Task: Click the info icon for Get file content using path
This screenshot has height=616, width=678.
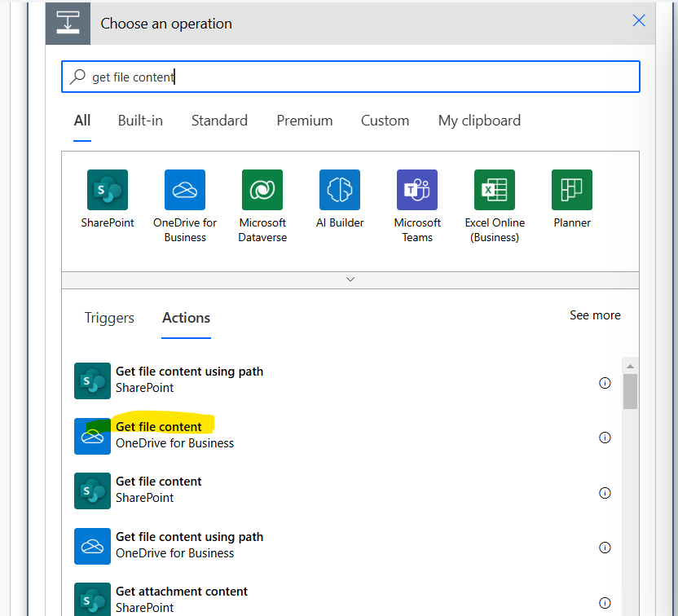Action: click(605, 382)
